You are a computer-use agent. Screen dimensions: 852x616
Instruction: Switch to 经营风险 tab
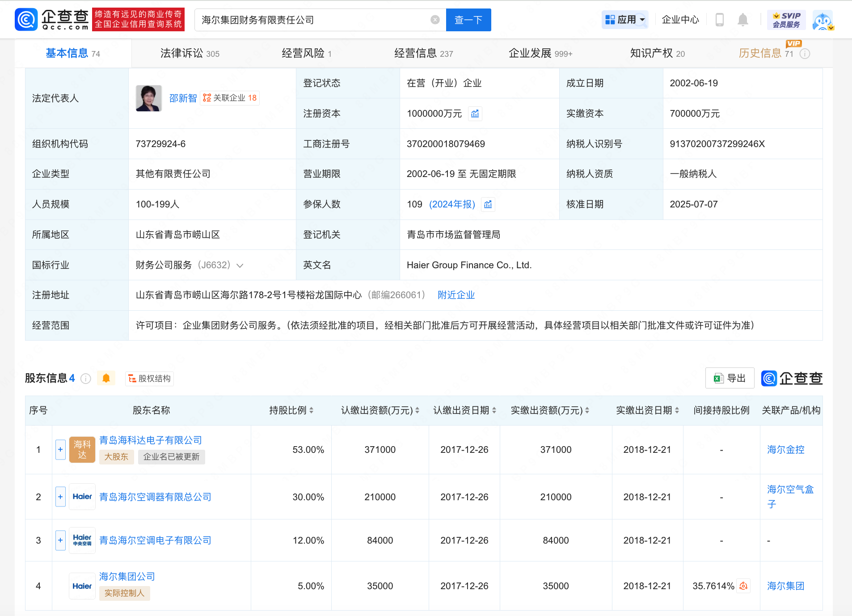pos(307,54)
